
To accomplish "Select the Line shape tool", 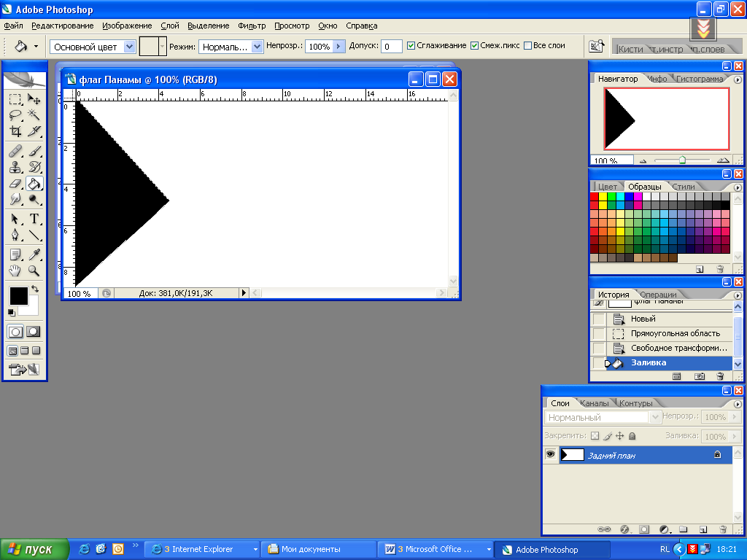I will [34, 236].
